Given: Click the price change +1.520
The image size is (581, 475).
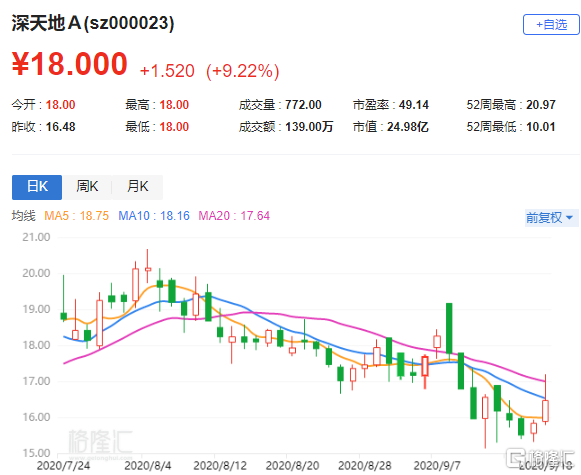Looking at the screenshot, I should coord(167,71).
